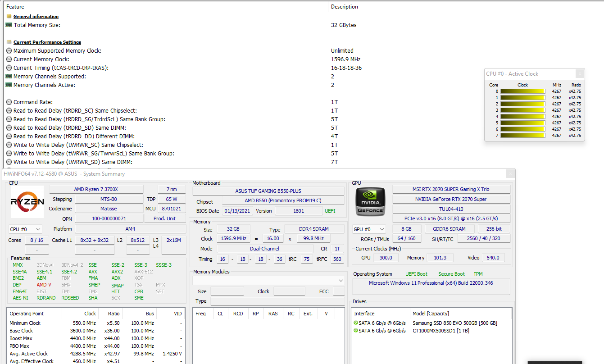This screenshot has height=364, width=604.
Task: Select the Avg. Active Clock row
Action: (95, 354)
